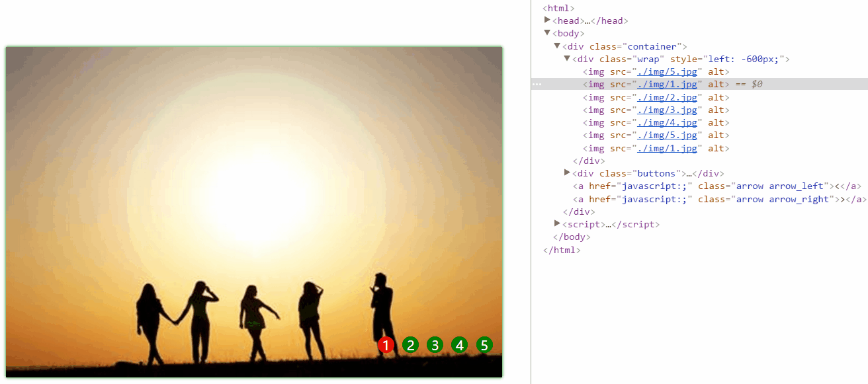This screenshot has width=868, height=384.
Task: Select carousel indicator button 2
Action: click(411, 345)
